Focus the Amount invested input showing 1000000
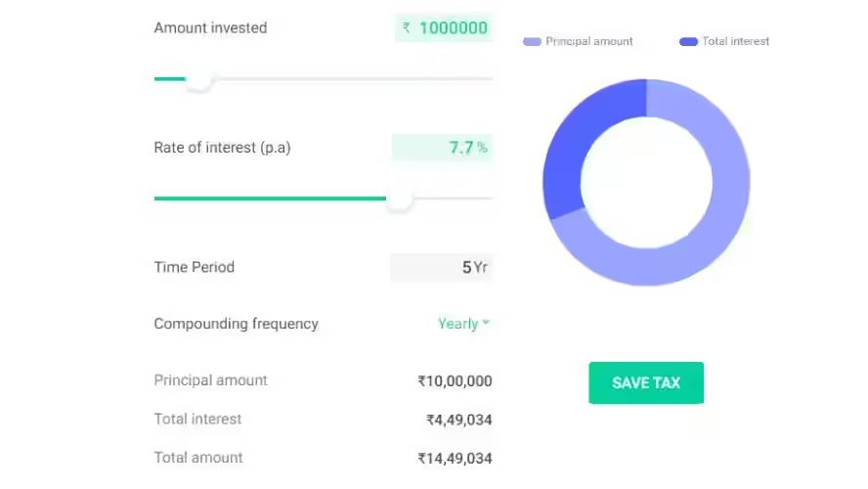 pyautogui.click(x=453, y=28)
